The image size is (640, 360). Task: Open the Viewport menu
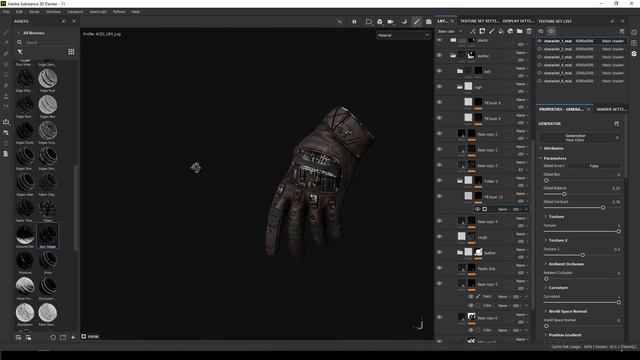tap(75, 12)
